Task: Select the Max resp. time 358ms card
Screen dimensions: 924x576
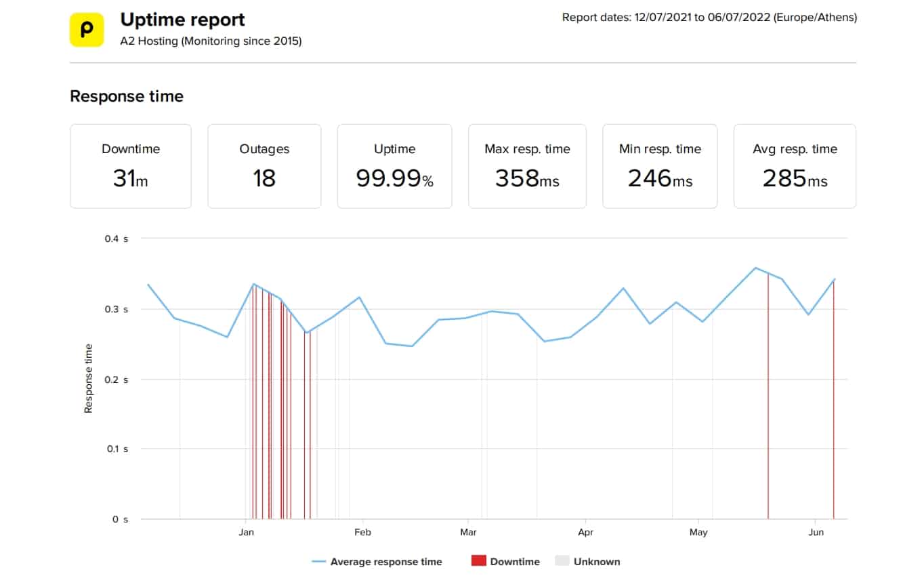Action: click(527, 166)
